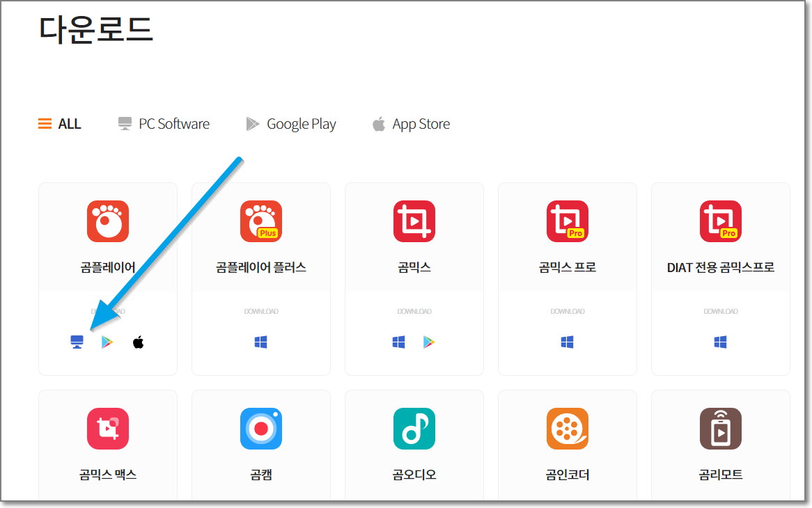Click the 곰믹스 프로 app icon
This screenshot has width=812, height=508.
tap(568, 221)
